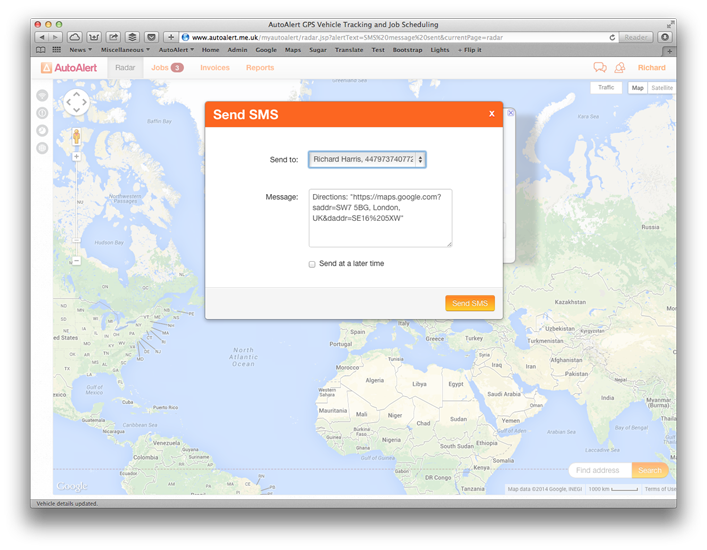The height and width of the screenshot is (550, 707).
Task: Open reading list book icon
Action: tap(41, 50)
